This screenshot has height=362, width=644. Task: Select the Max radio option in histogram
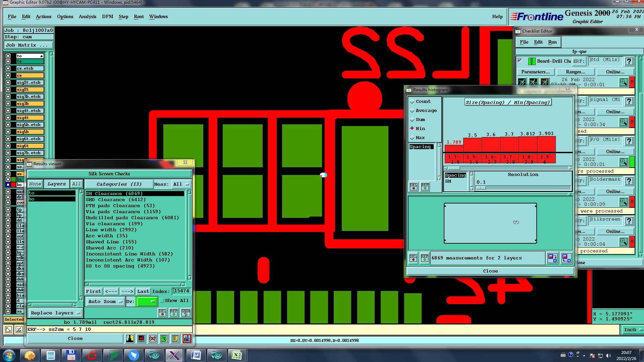coord(412,138)
